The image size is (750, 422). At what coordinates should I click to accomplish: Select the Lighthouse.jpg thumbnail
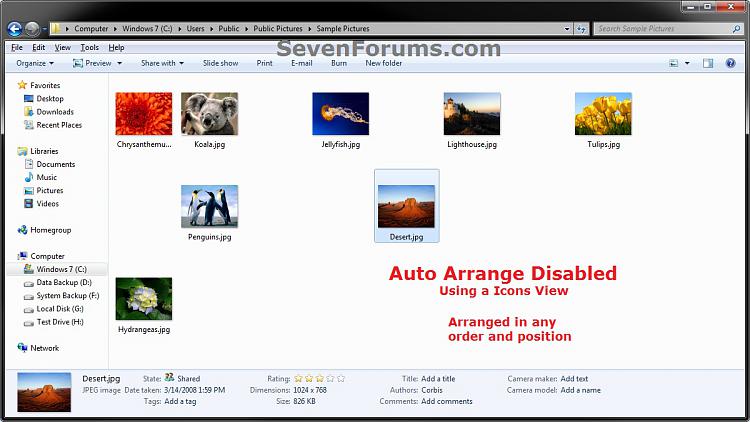coord(472,114)
